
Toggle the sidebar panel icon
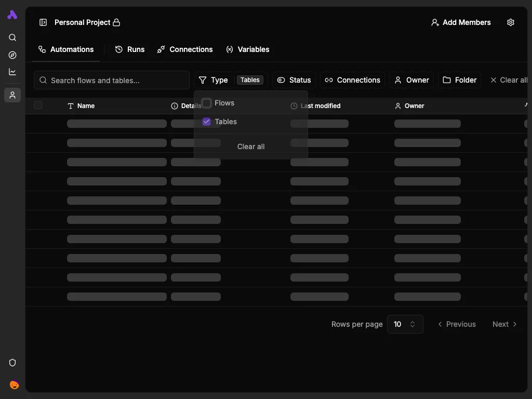(43, 22)
